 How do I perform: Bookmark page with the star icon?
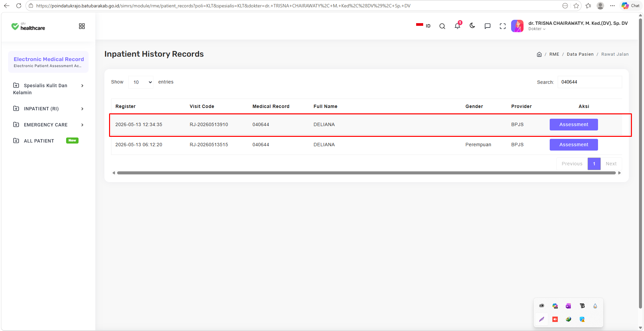point(576,6)
